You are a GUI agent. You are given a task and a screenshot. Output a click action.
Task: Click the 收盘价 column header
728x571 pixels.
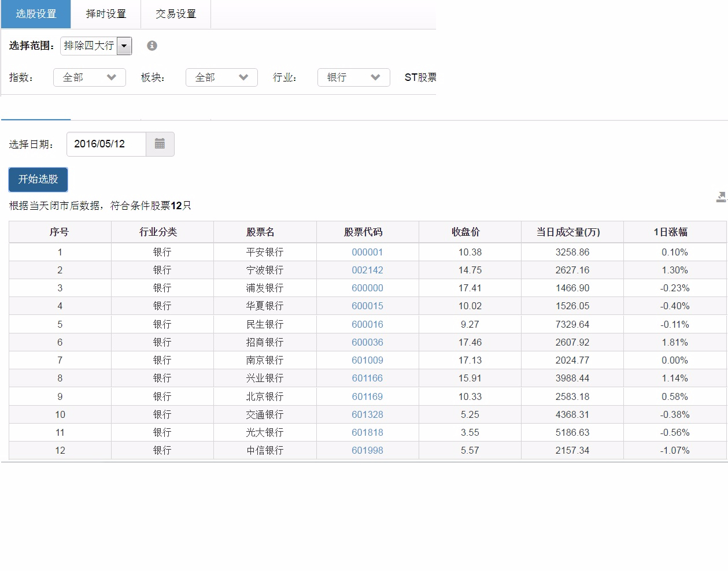pyautogui.click(x=465, y=232)
